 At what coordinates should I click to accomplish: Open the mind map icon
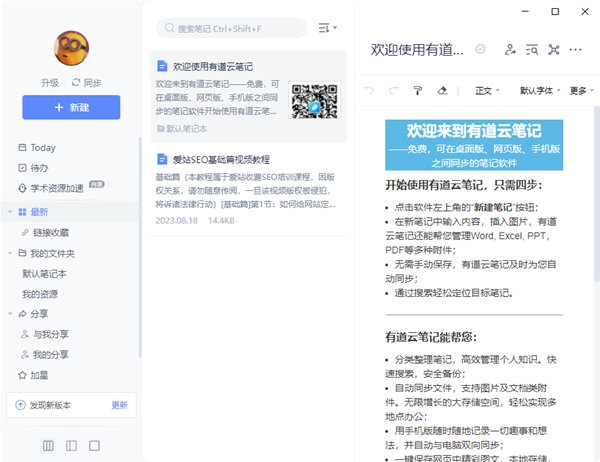click(x=554, y=49)
